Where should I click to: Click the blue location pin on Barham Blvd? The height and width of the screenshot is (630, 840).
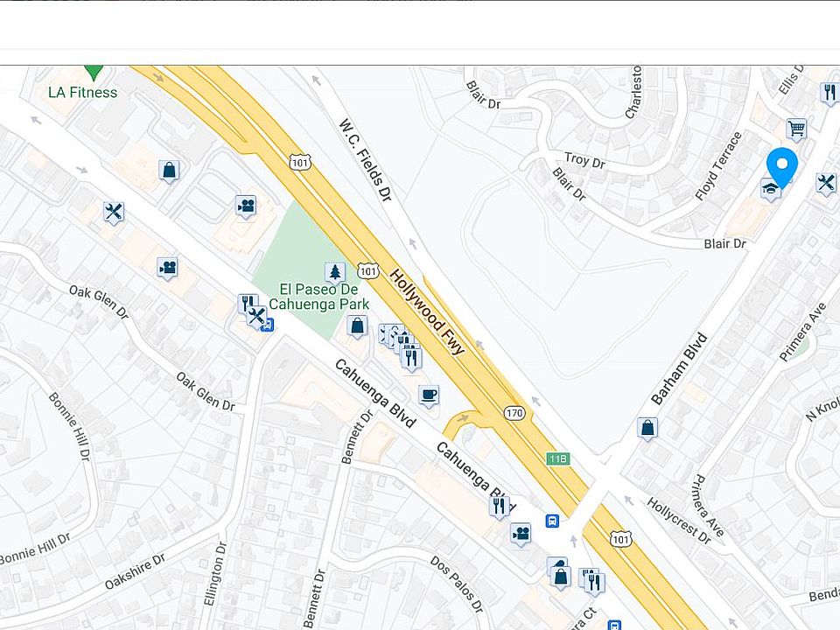pos(781,168)
